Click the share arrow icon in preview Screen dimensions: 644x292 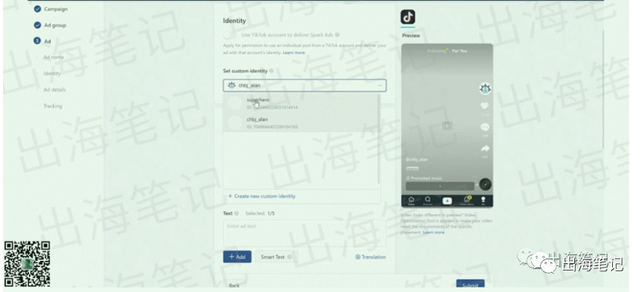pyautogui.click(x=485, y=149)
